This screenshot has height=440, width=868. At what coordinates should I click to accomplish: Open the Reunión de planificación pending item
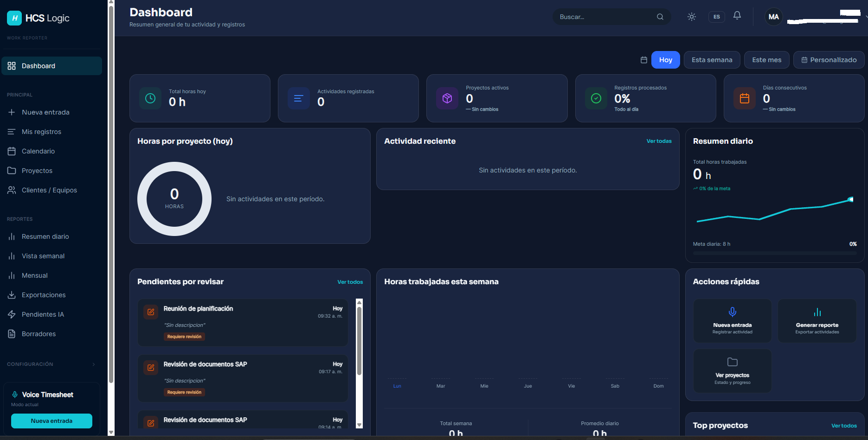click(x=243, y=322)
